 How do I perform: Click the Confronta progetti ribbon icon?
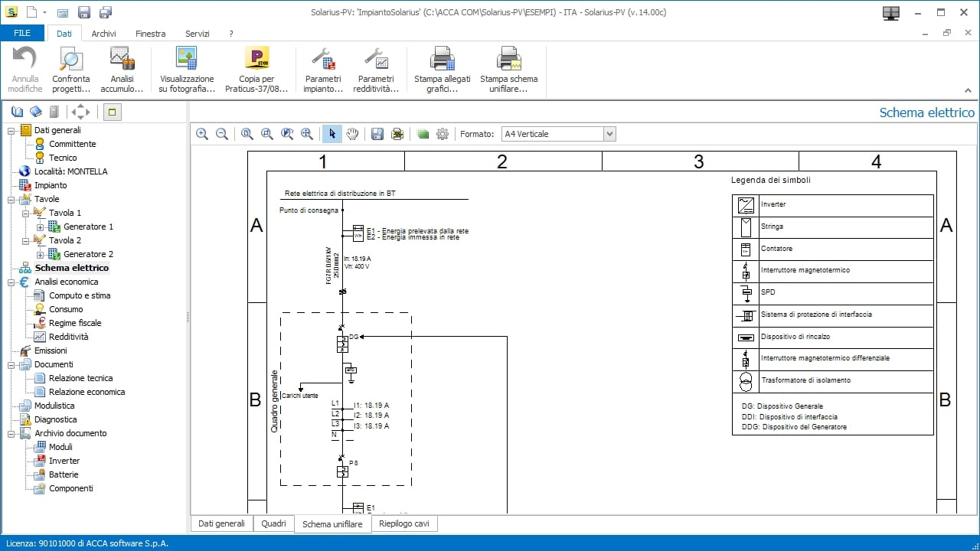click(70, 60)
